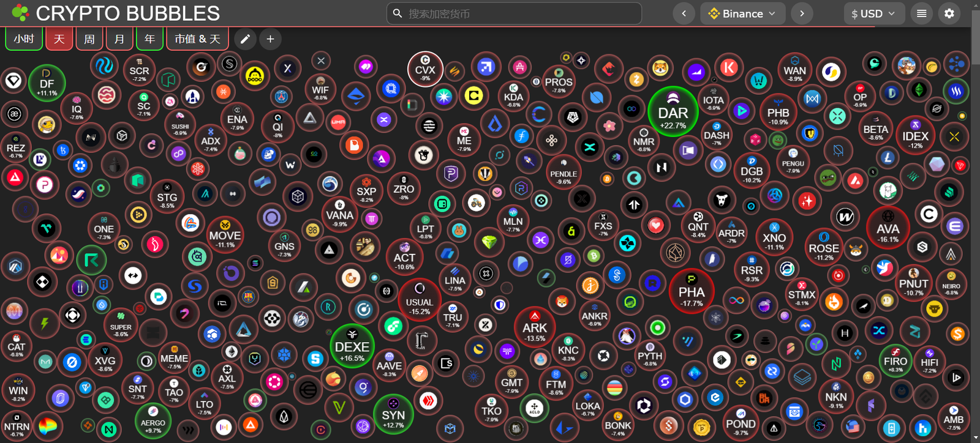Open the ZRO -8% bubble

point(404,188)
